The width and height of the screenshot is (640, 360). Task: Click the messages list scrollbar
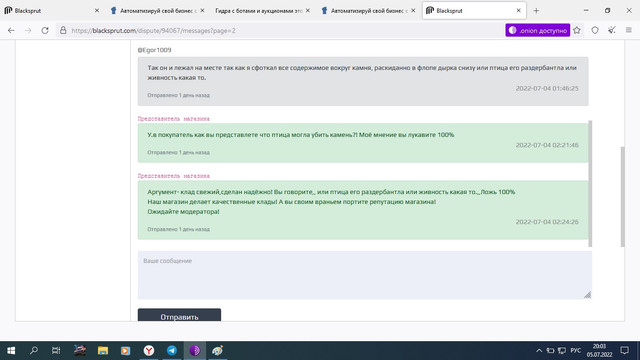[x=590, y=184]
